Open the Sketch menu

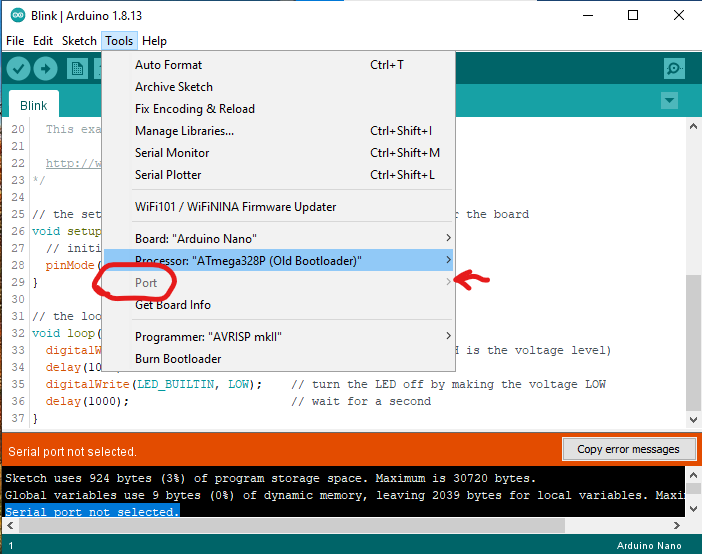(x=79, y=41)
